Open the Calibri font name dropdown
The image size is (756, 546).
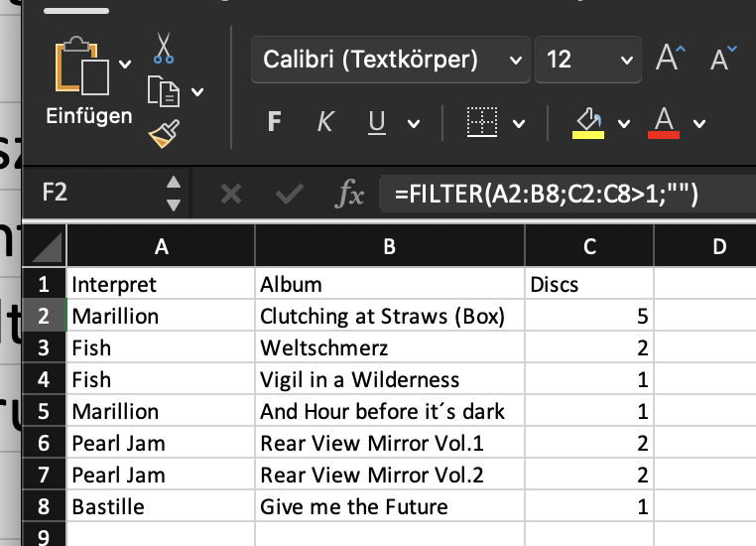click(515, 61)
